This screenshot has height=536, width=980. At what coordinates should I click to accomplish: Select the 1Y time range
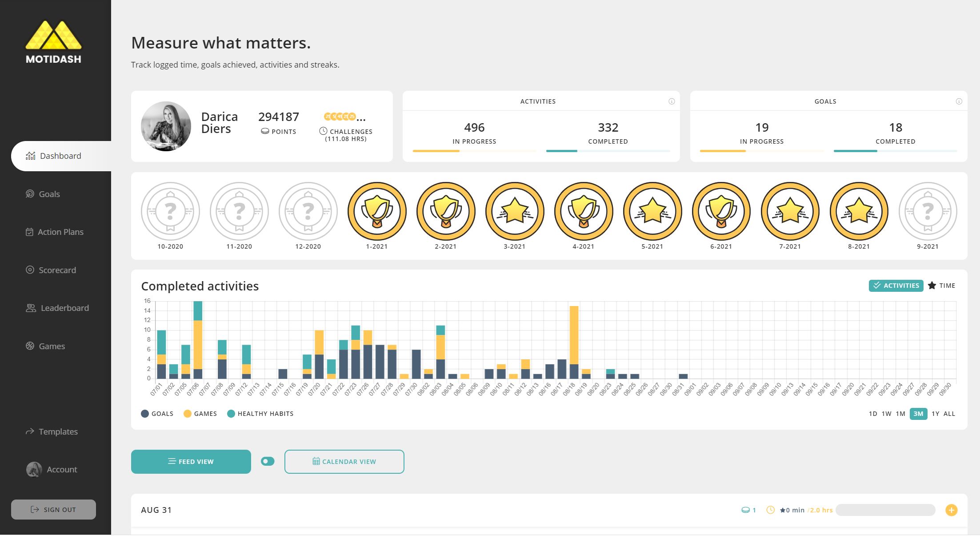tap(935, 414)
